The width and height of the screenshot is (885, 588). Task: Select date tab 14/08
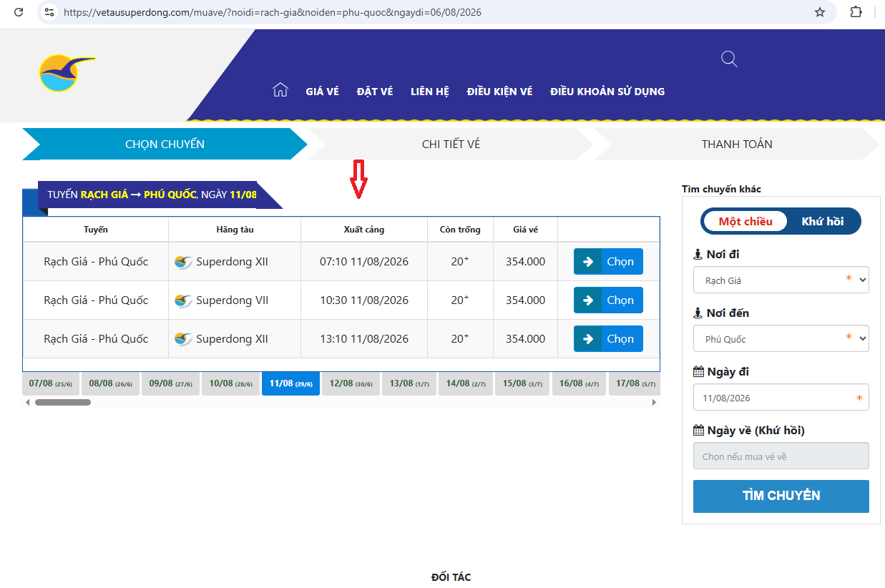(466, 383)
